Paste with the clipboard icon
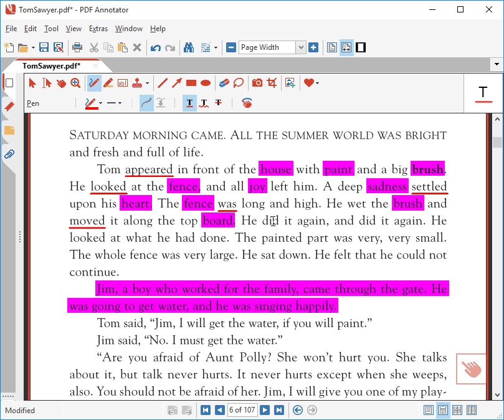 tap(123, 47)
